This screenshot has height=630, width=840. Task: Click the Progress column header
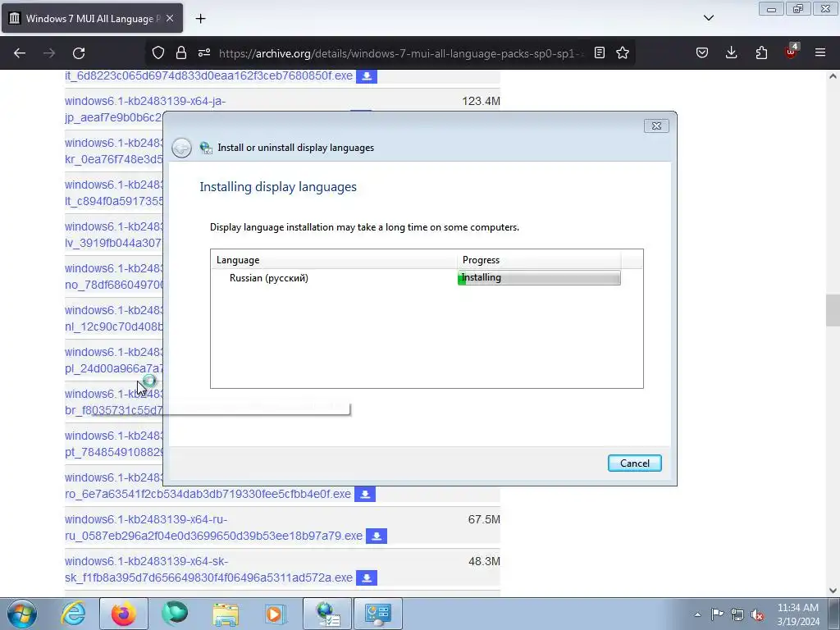(x=539, y=260)
